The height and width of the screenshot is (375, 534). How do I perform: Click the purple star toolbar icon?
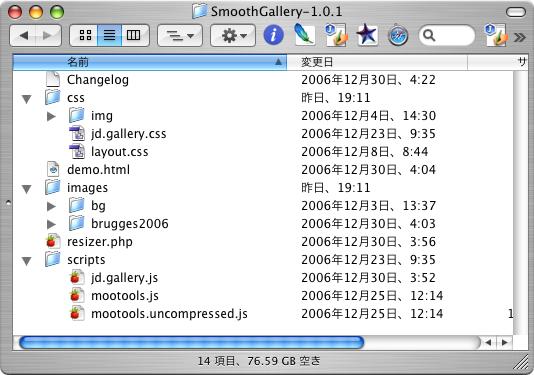click(367, 34)
